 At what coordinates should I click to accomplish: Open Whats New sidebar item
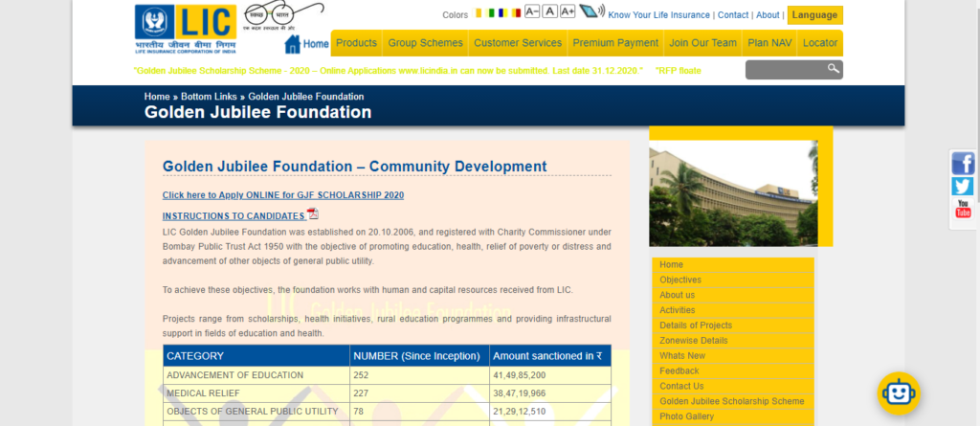pyautogui.click(x=733, y=355)
